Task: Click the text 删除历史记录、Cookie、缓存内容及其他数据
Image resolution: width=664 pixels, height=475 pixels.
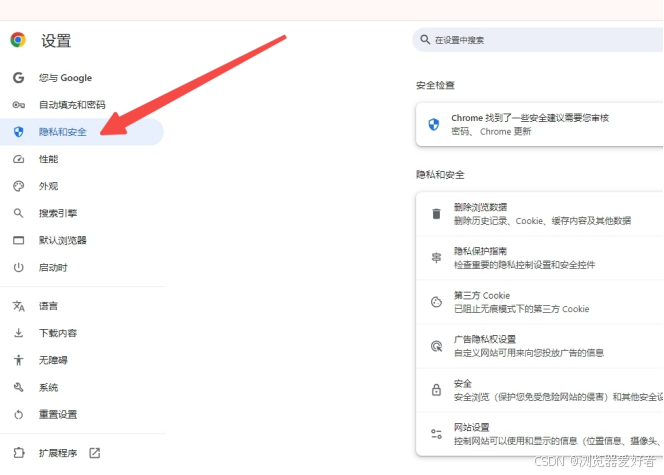Action: tap(542, 221)
